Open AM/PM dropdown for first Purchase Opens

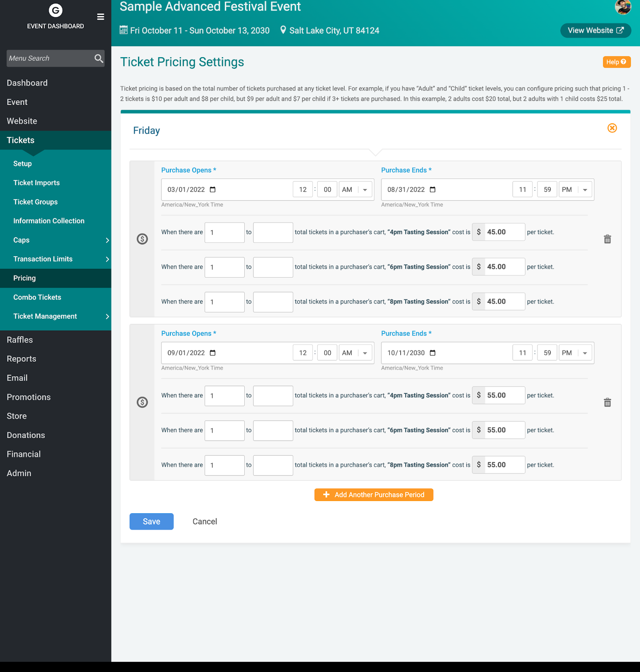tap(355, 189)
